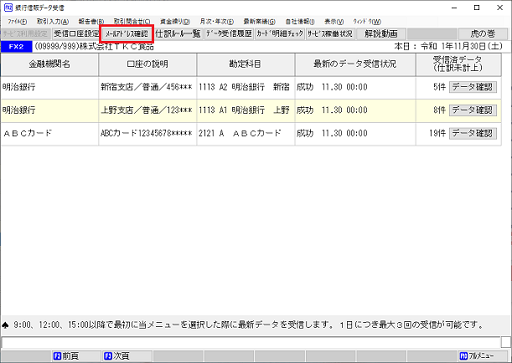This screenshot has width=512, height=363.
Task: Click the 新宿支店/普通/456*** cell
Action: point(147,87)
